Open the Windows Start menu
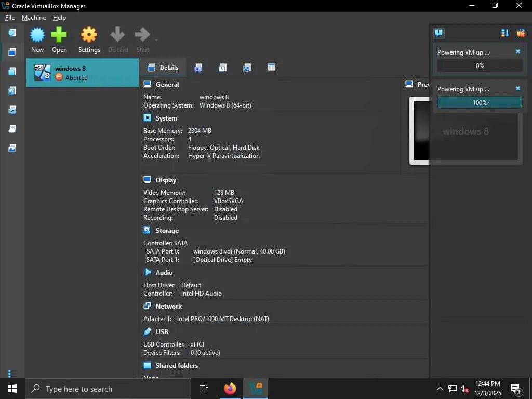Screen dimensions: 532x399 (x=12, y=389)
